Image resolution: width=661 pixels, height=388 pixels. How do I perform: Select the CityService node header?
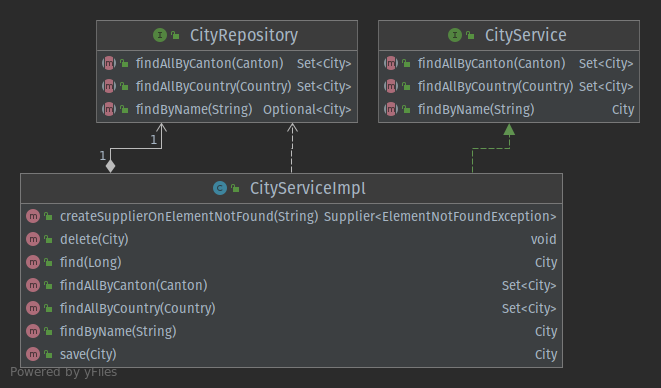coord(509,35)
